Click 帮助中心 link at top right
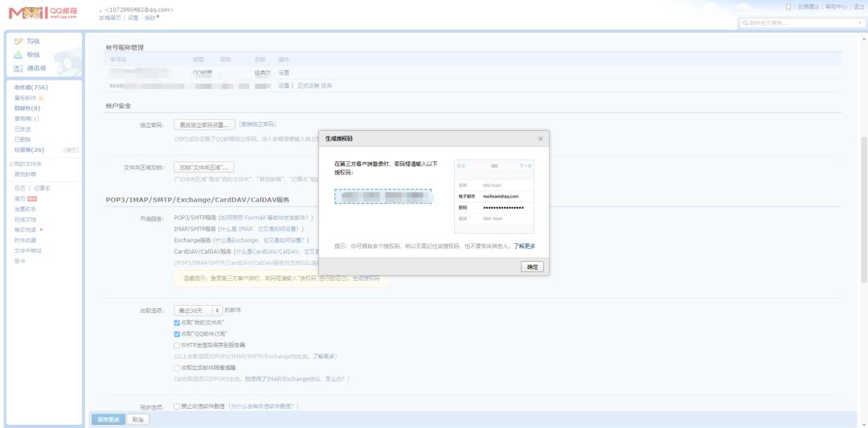 pos(836,6)
